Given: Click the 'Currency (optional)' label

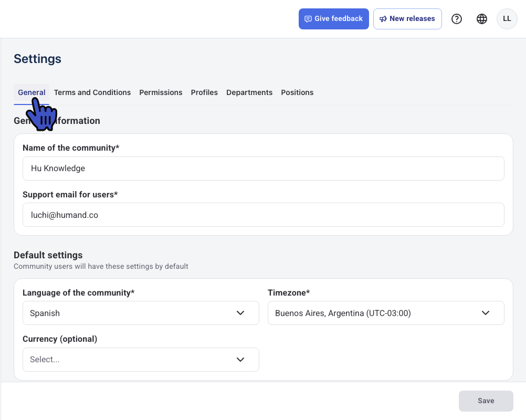Looking at the screenshot, I should (60, 339).
